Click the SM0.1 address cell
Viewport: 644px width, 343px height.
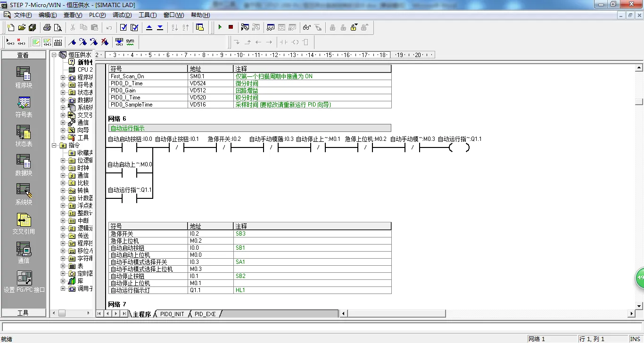[210, 76]
